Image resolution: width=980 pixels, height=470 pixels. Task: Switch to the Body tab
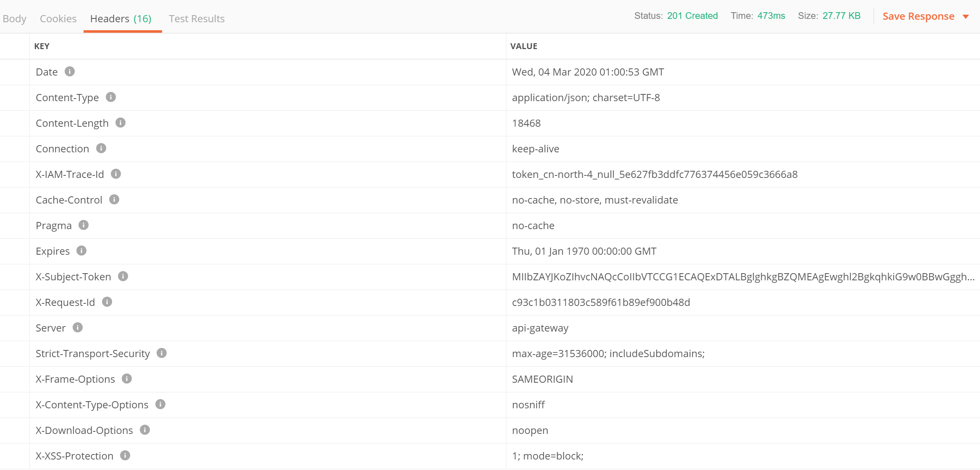click(14, 18)
